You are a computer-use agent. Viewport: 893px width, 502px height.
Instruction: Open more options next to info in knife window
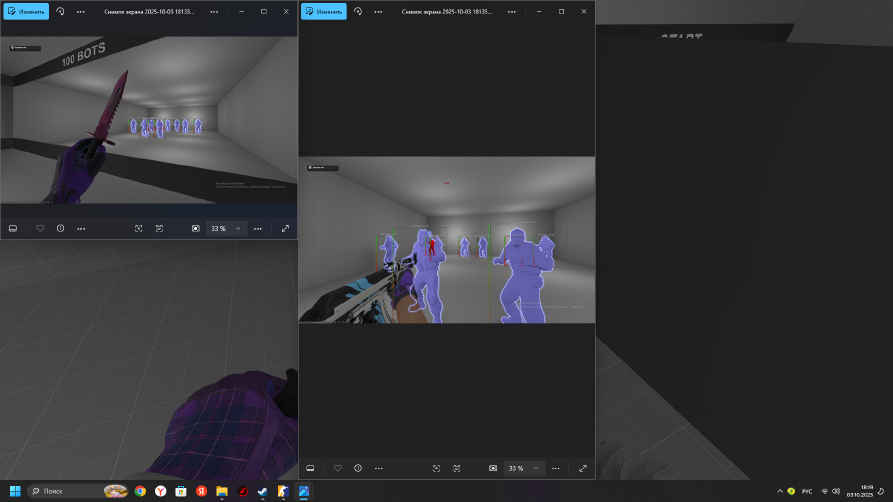81,228
